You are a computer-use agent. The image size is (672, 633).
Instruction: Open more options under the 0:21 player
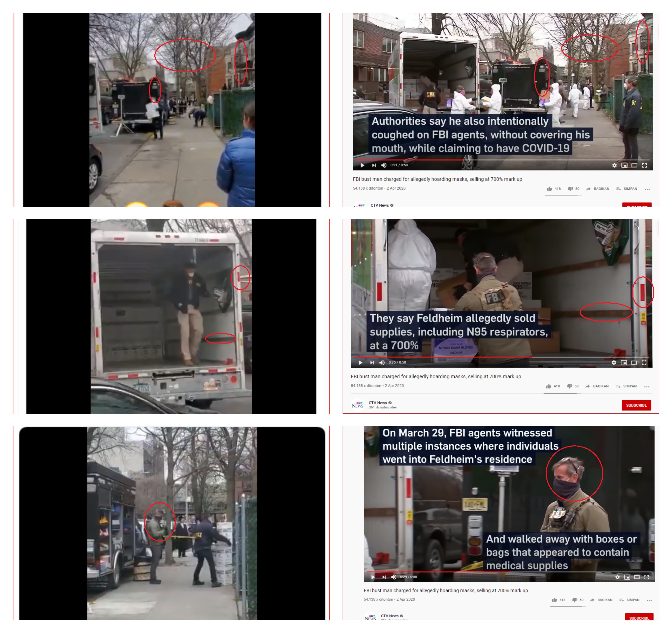click(x=647, y=189)
